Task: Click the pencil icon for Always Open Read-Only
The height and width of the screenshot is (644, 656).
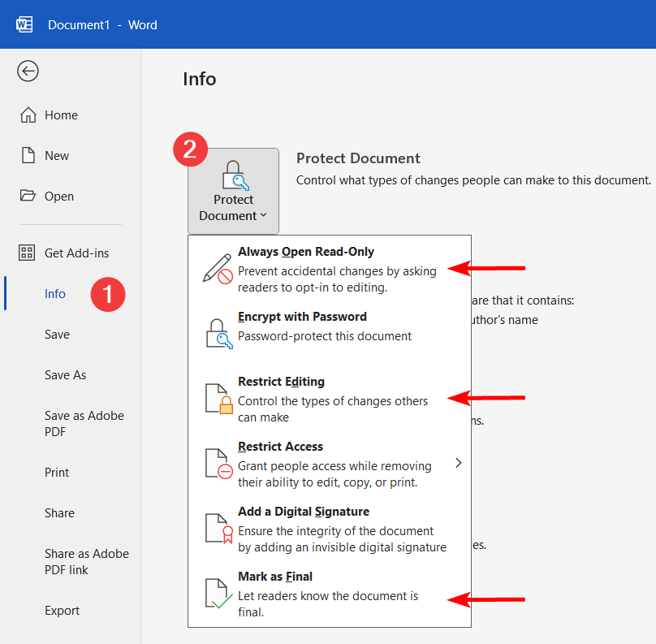Action: 218,268
